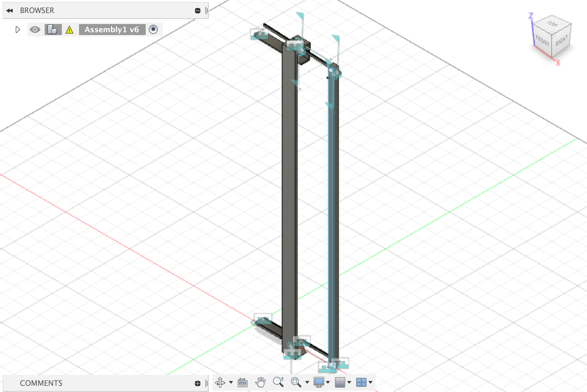Expand the Grid and Snaps dropdown arrow
Viewport: 587px width, 392px height.
point(349,382)
